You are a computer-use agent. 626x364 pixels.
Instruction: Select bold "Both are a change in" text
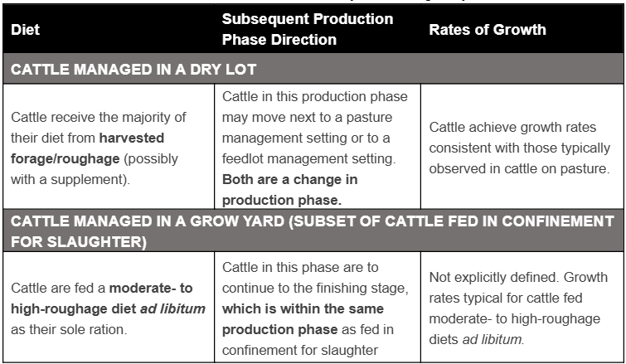(290, 179)
